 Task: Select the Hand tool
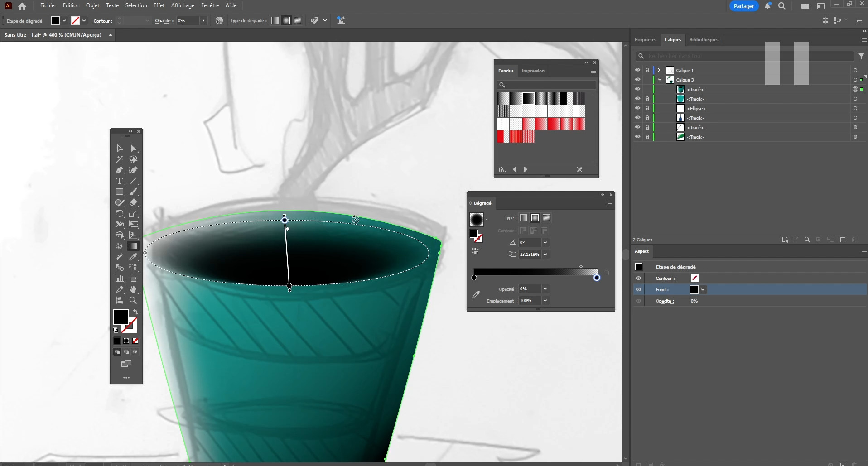point(133,289)
